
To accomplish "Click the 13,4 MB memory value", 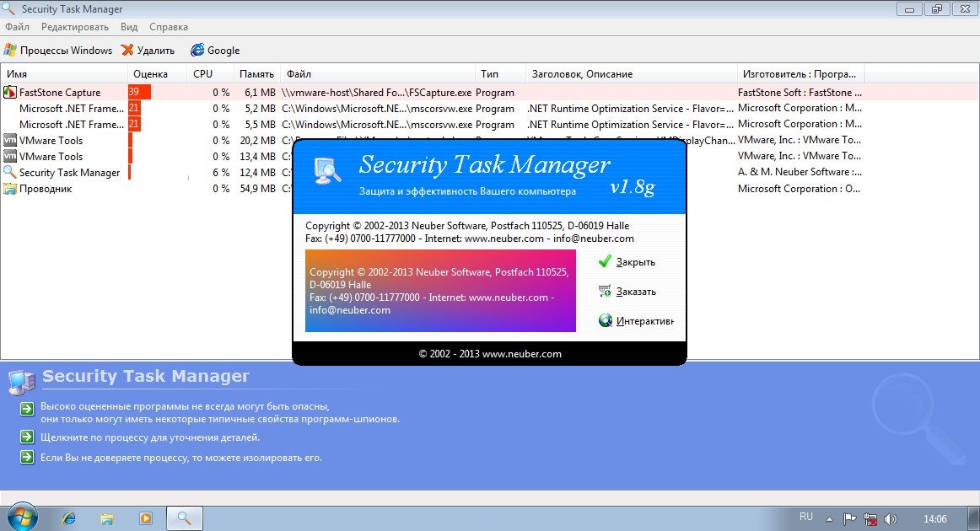I will pyautogui.click(x=257, y=156).
